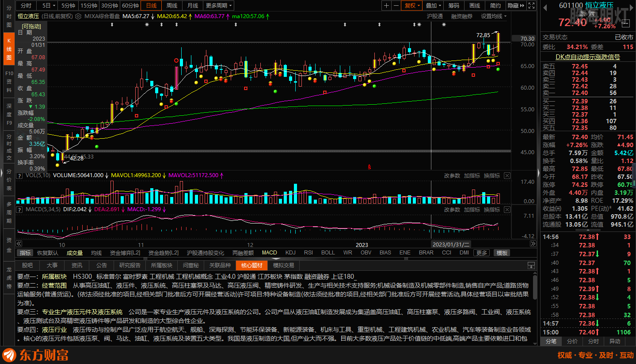Switch to the 研究报告 tab
The image size is (636, 364).
pyautogui.click(x=130, y=265)
